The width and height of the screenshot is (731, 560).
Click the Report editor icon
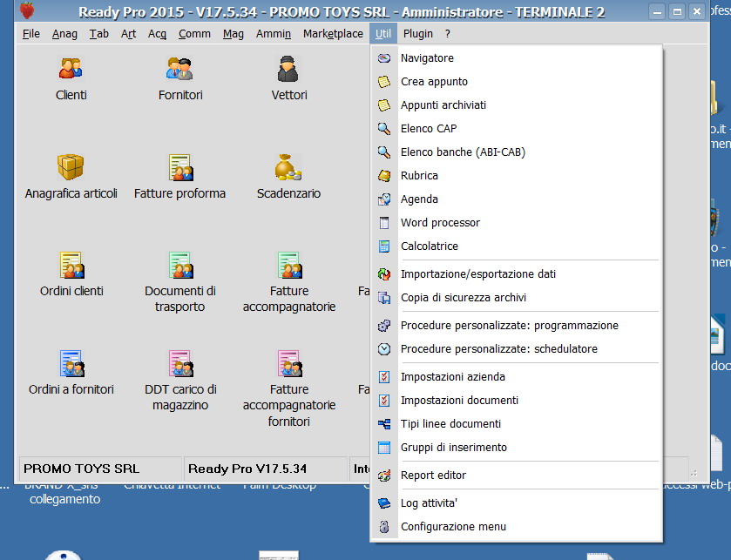point(384,476)
